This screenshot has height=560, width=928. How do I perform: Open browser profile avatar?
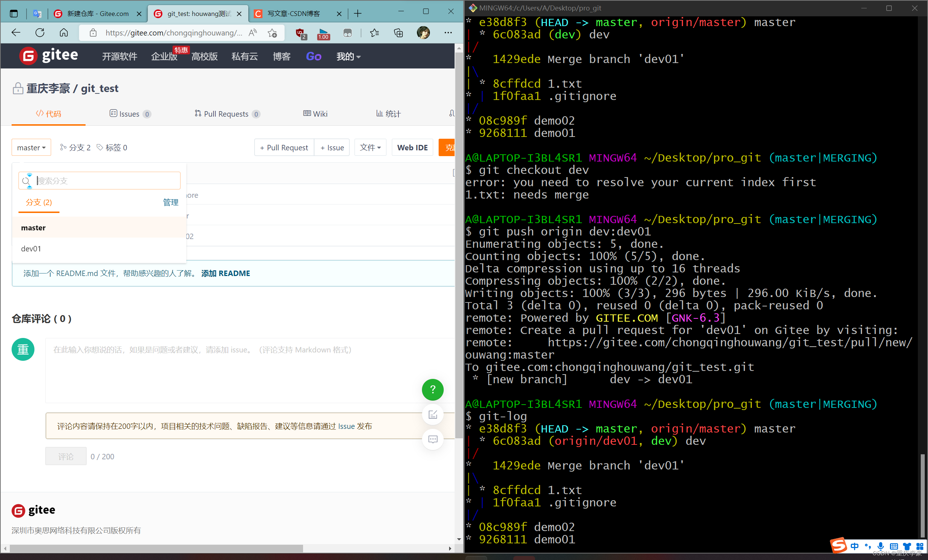click(x=423, y=33)
